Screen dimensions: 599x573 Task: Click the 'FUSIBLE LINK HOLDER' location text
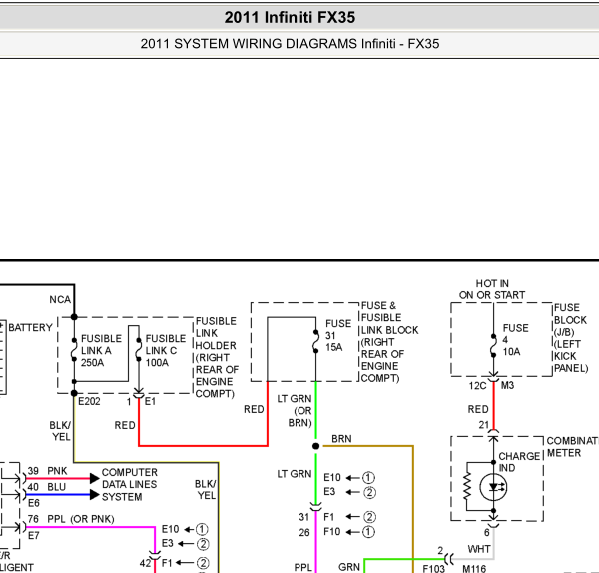coord(217,357)
